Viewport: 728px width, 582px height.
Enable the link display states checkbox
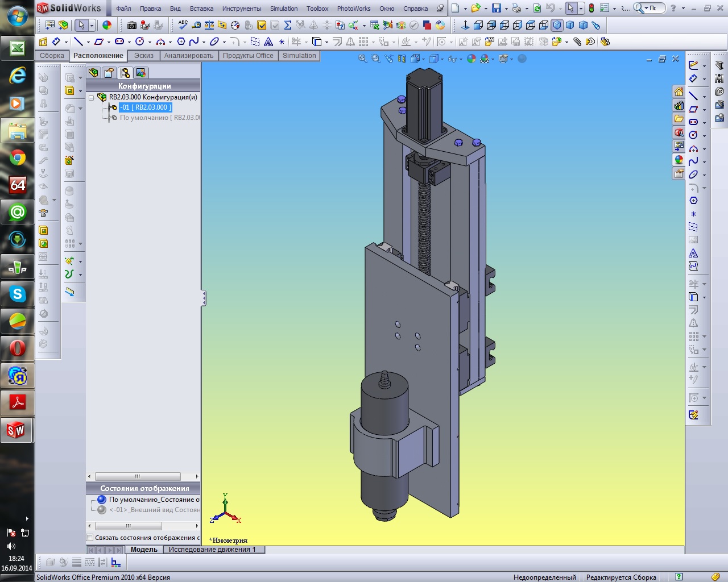coord(90,538)
